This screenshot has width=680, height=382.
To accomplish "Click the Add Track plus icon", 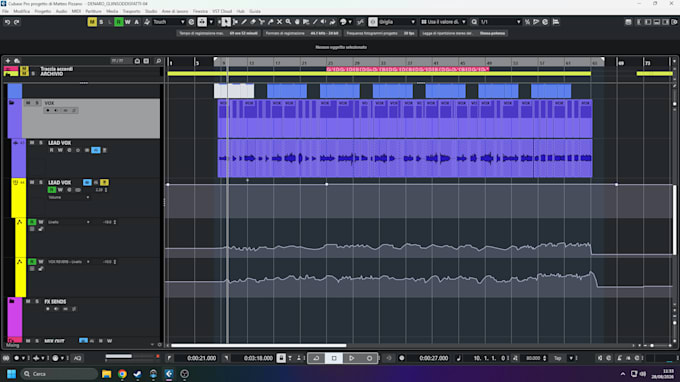I will coord(8,61).
